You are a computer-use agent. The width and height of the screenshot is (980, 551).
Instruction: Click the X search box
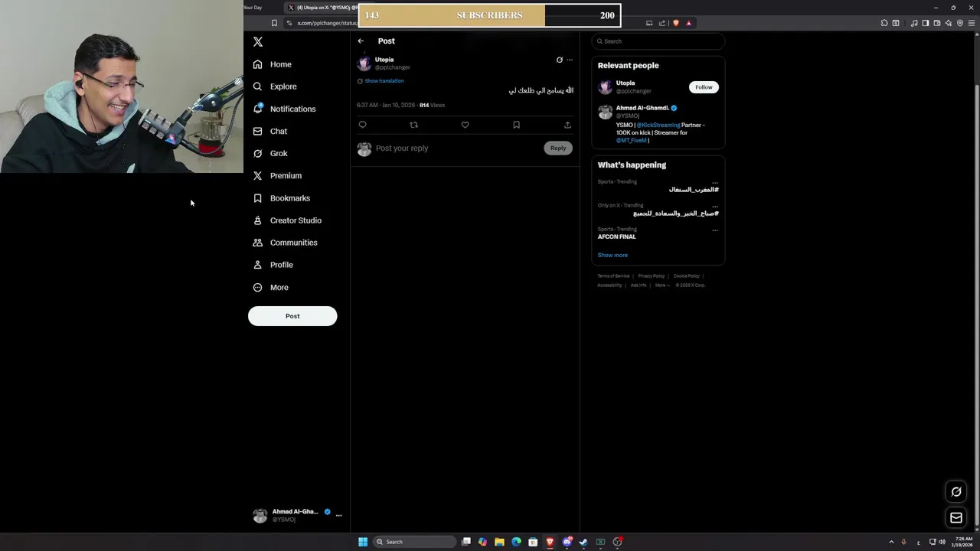658,41
